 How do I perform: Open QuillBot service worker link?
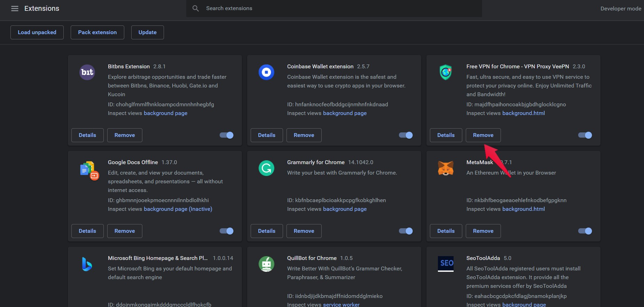click(x=341, y=304)
